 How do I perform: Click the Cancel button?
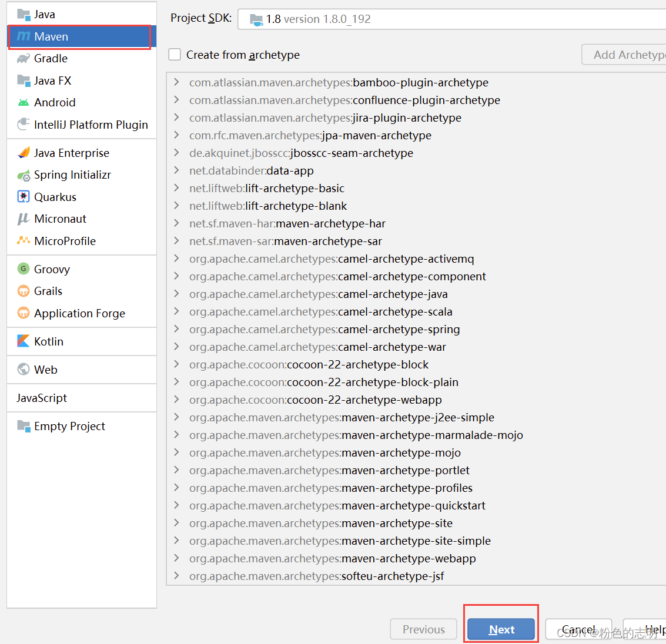pos(578,629)
